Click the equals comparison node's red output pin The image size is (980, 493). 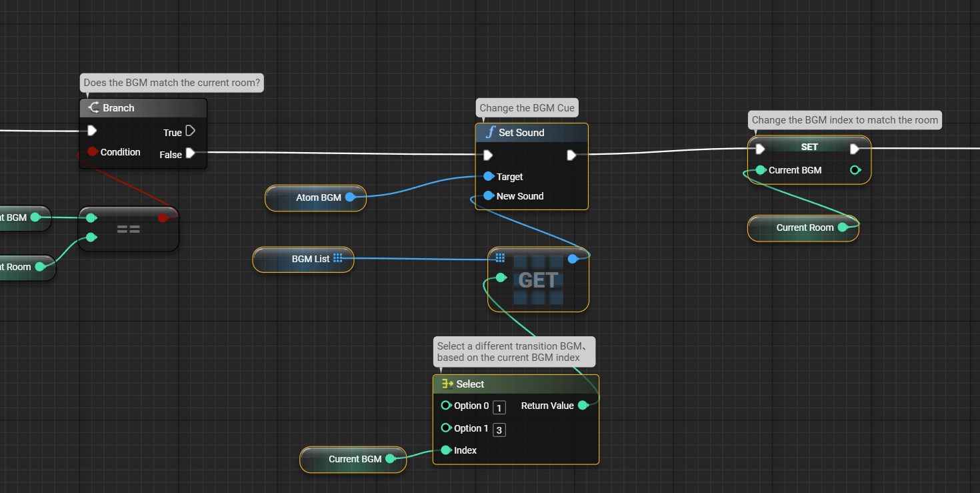pyautogui.click(x=163, y=217)
